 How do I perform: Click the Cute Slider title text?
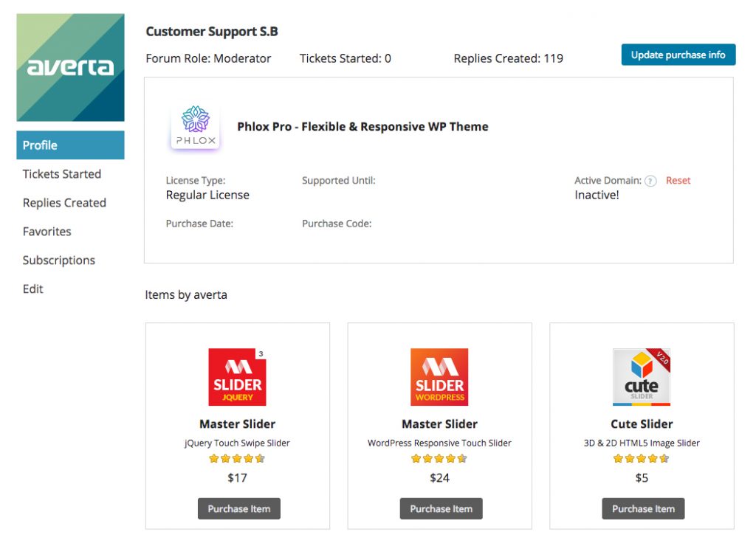tap(642, 424)
